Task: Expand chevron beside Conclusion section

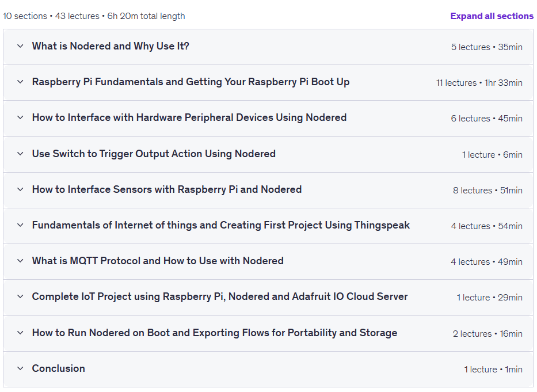Action: [20, 368]
